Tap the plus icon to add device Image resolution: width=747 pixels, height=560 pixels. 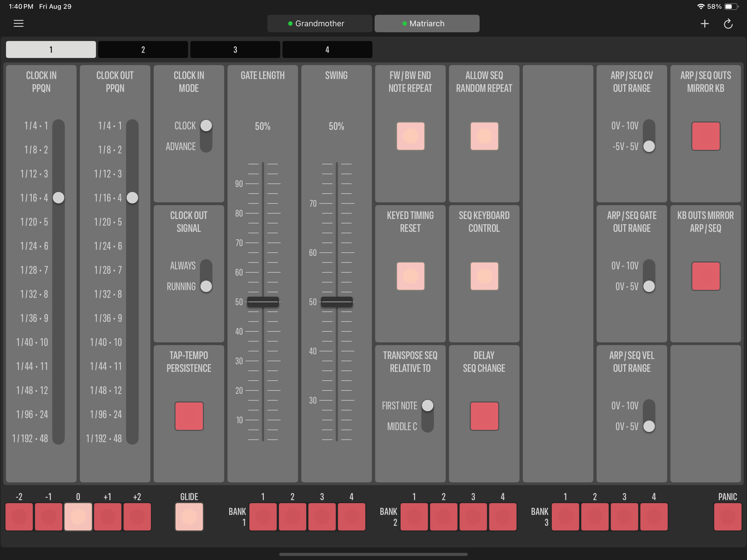point(704,23)
